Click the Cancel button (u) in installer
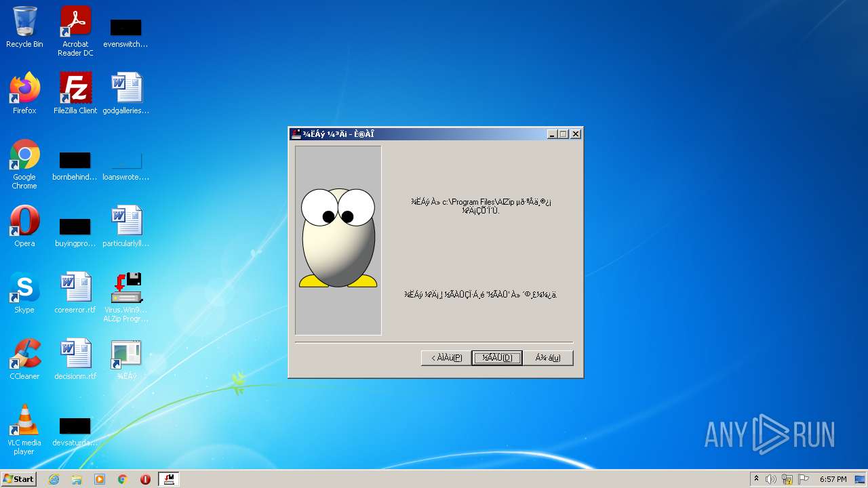Screen dimensions: 868x488 (x=548, y=357)
